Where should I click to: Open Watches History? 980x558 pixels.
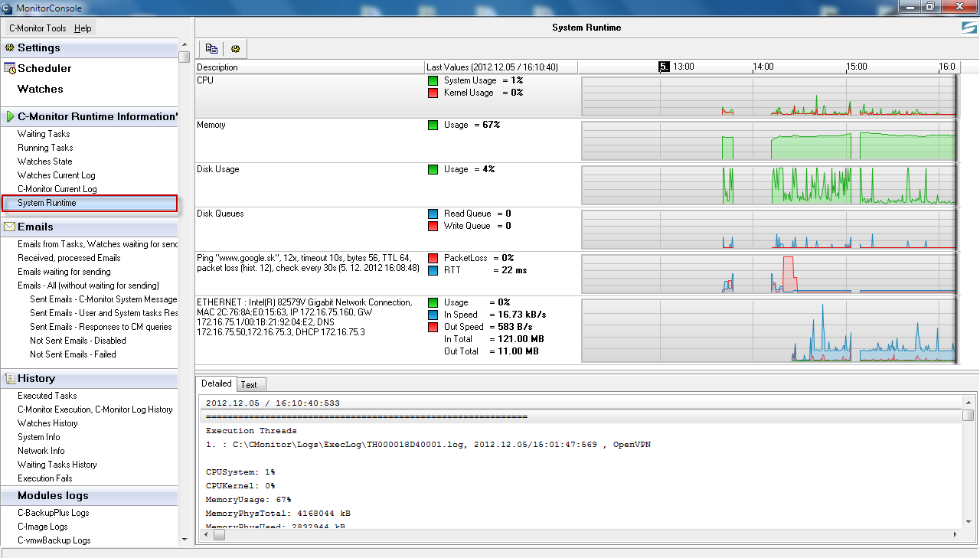pyautogui.click(x=47, y=423)
